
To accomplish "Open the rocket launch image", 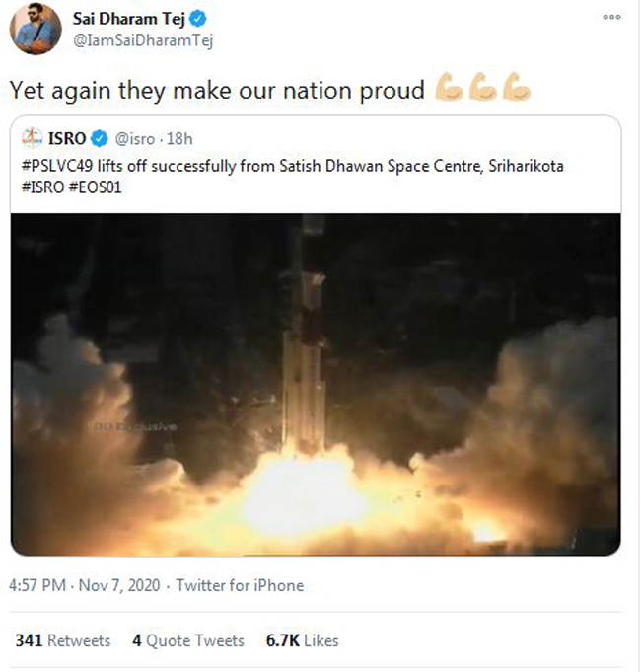I will coord(316,383).
